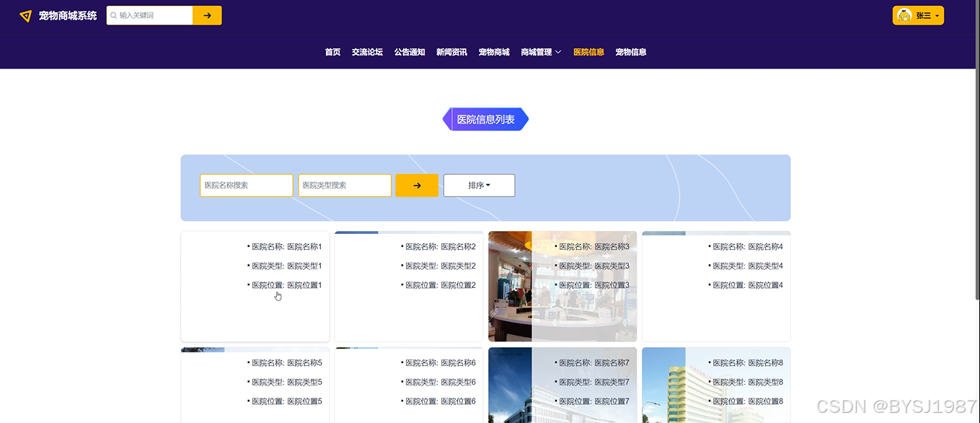Click 宠物商城系统 site title
Image resolution: width=980 pixels, height=423 pixels.
pyautogui.click(x=68, y=15)
